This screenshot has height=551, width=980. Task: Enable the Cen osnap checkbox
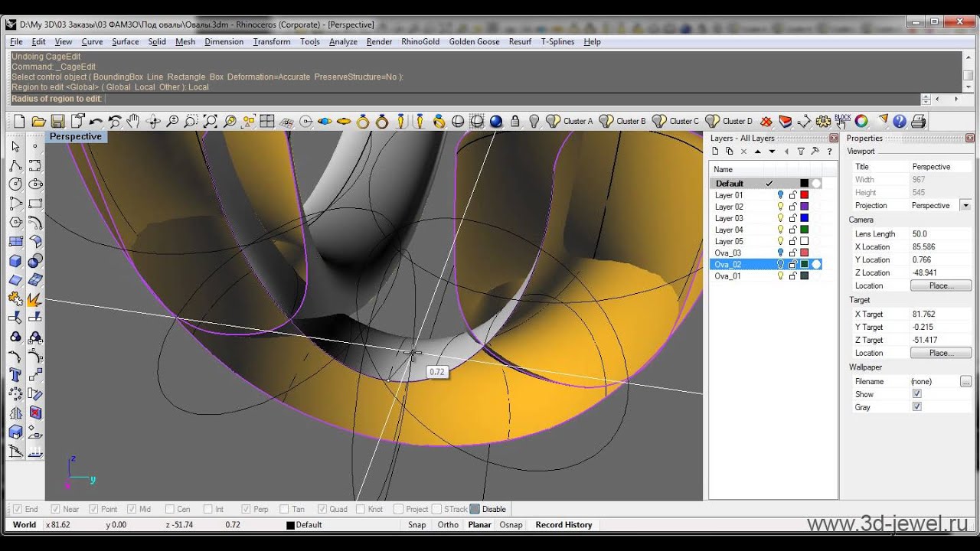pos(170,509)
